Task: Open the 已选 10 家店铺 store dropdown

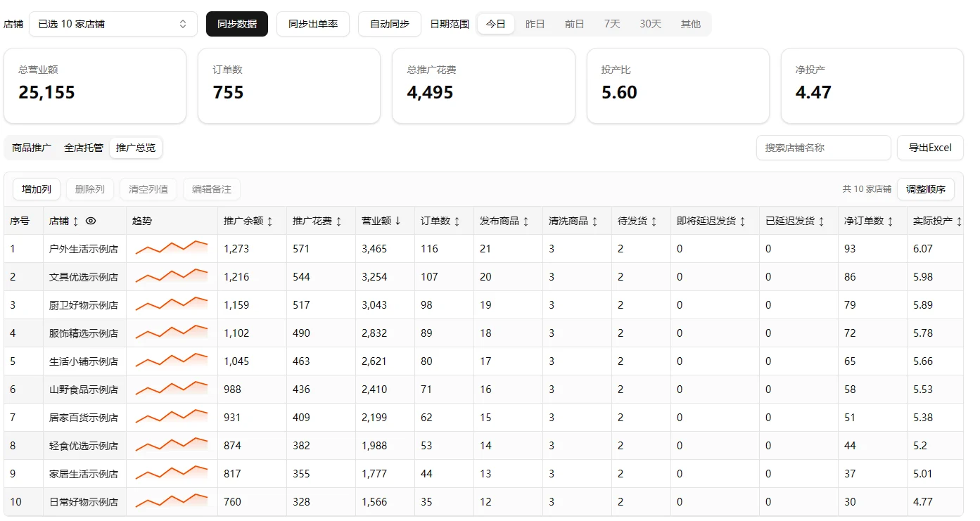Action: (x=113, y=24)
